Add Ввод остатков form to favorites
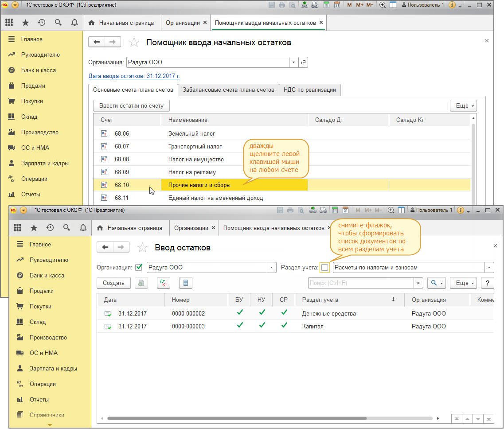This screenshot has height=429, width=504. tap(142, 248)
